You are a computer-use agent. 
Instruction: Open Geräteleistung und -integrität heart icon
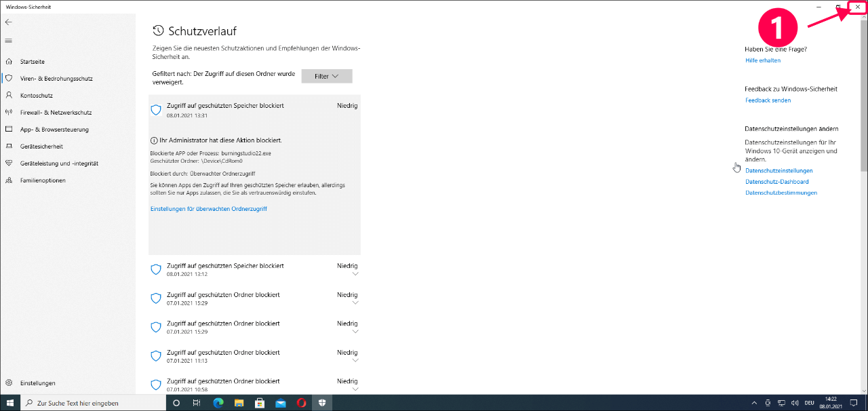click(x=9, y=163)
